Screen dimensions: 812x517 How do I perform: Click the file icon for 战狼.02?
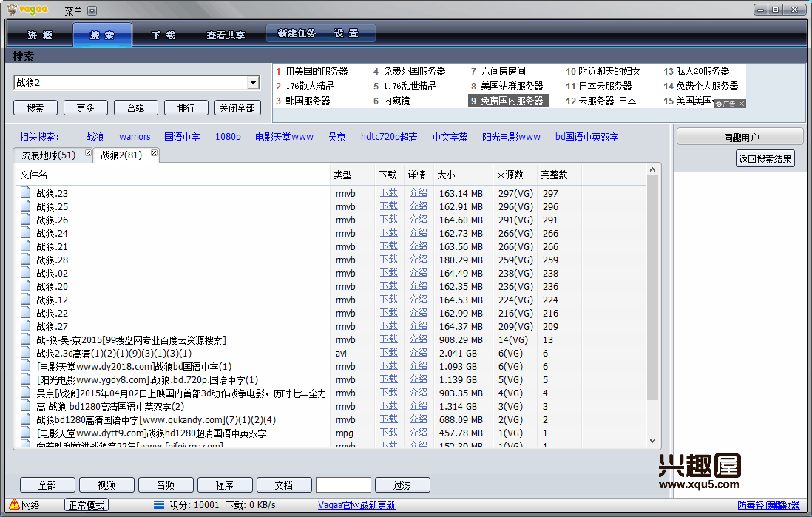tap(26, 273)
